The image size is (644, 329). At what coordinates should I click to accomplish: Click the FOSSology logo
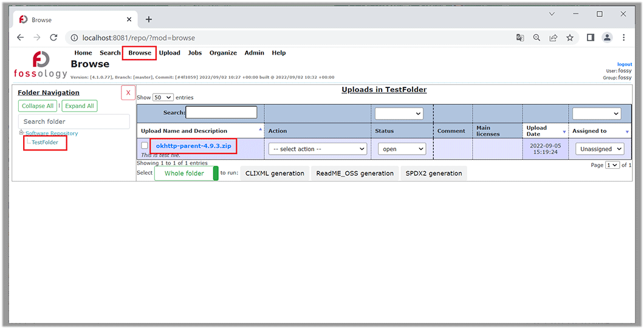coord(41,64)
